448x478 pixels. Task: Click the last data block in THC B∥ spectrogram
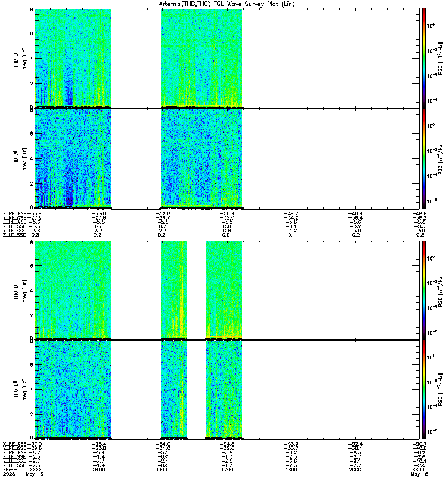tap(224, 390)
